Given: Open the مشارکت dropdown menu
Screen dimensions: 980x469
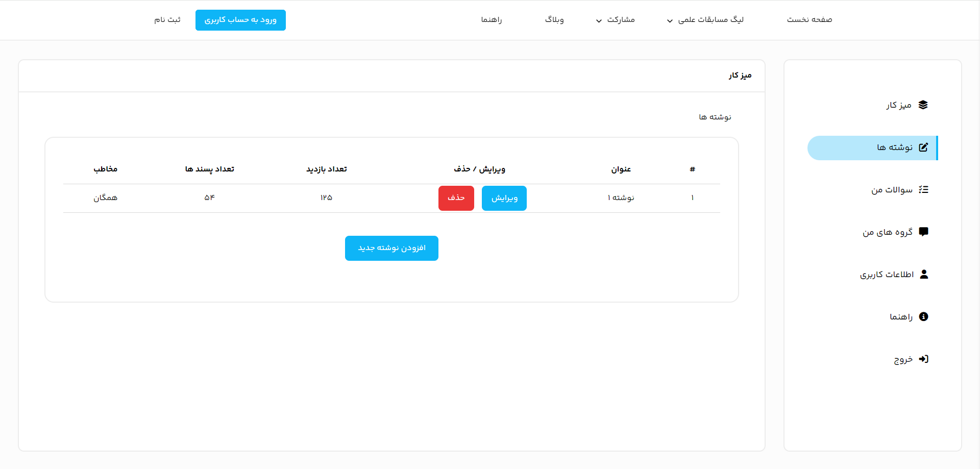Looking at the screenshot, I should click(x=620, y=20).
